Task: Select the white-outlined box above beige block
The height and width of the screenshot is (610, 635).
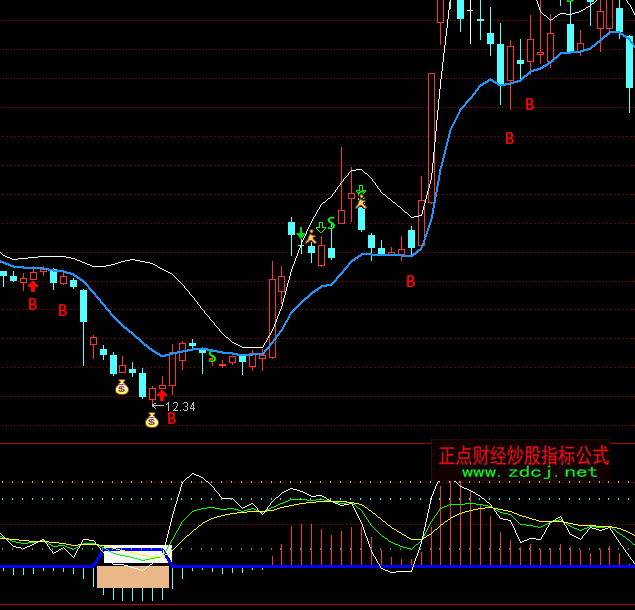Action: (x=137, y=553)
